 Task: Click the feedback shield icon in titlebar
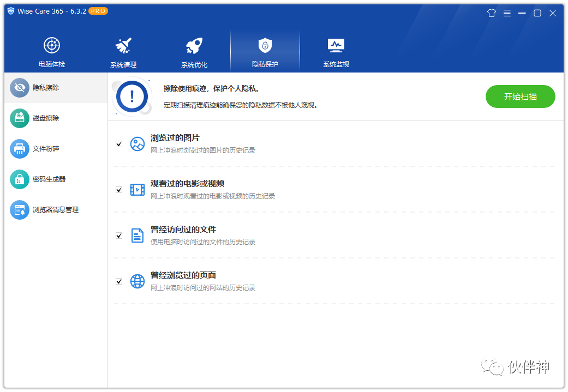pyautogui.click(x=491, y=13)
